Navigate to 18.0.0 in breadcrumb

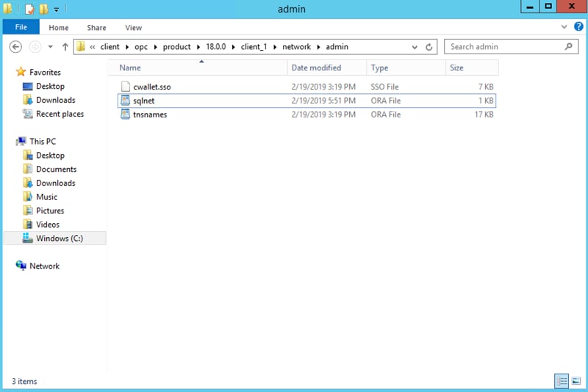tap(216, 47)
